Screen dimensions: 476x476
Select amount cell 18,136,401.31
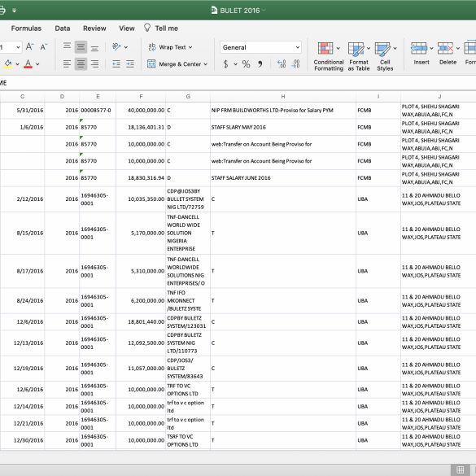point(141,127)
